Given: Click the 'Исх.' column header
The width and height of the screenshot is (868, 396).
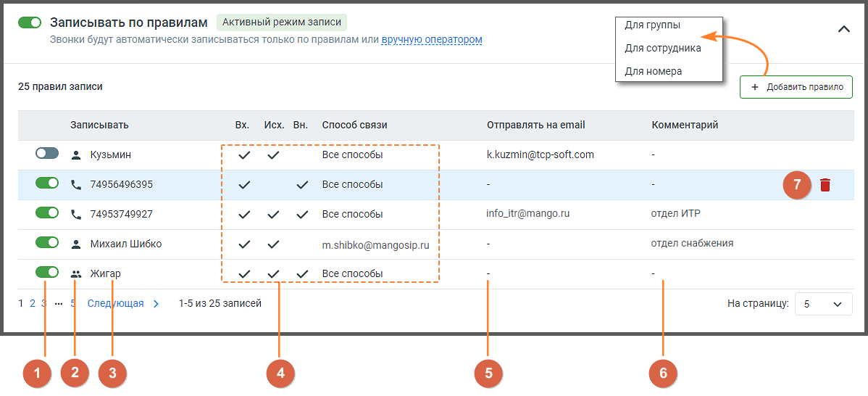Looking at the screenshot, I should (274, 125).
